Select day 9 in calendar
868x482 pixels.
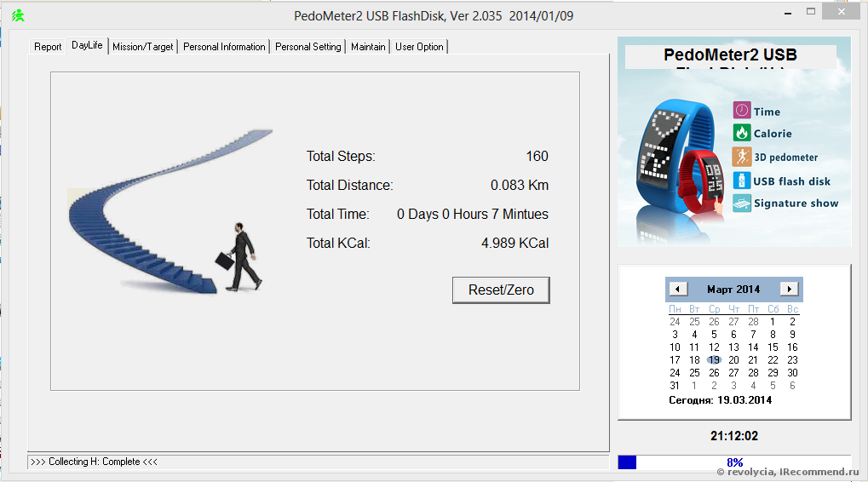792,334
